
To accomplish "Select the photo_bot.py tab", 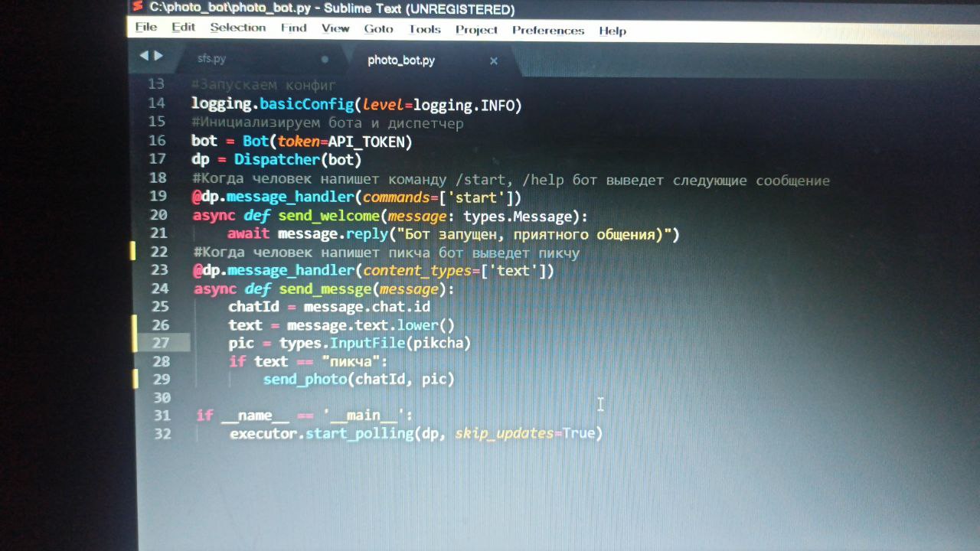I will pos(401,60).
